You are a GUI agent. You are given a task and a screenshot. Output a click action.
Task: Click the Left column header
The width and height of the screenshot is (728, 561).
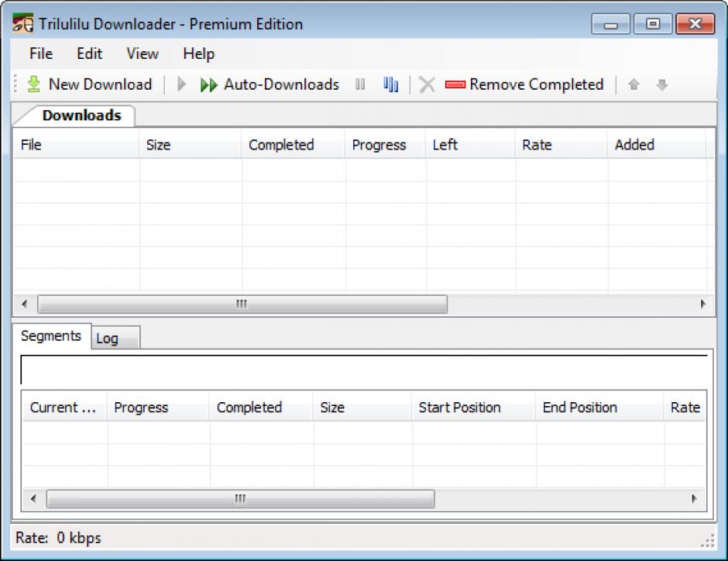click(470, 145)
